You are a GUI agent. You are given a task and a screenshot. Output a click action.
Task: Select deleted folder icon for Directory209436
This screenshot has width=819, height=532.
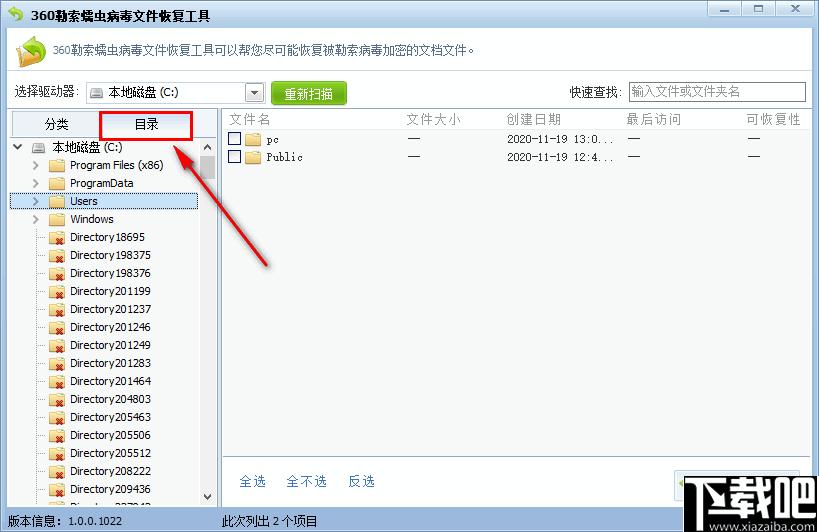(56, 490)
